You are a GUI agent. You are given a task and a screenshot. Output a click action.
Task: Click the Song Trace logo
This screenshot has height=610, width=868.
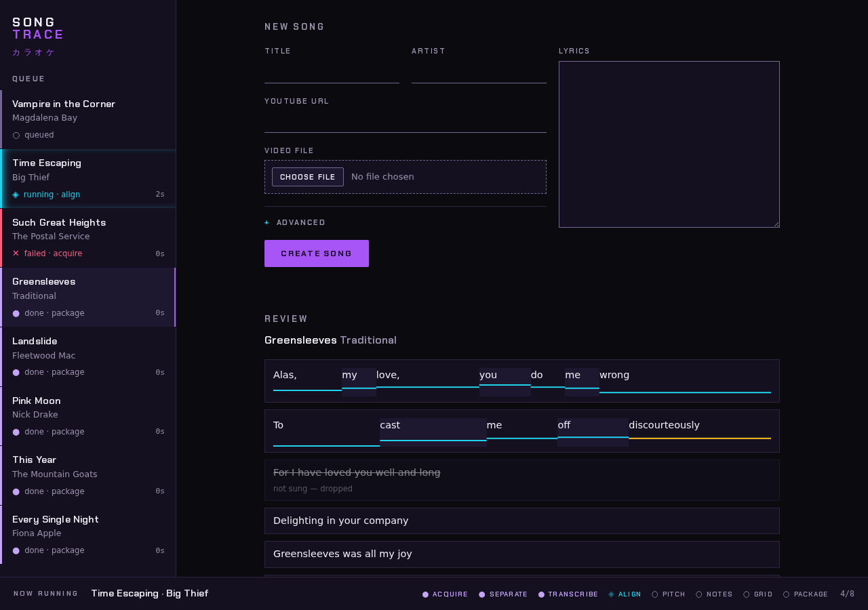point(38,28)
